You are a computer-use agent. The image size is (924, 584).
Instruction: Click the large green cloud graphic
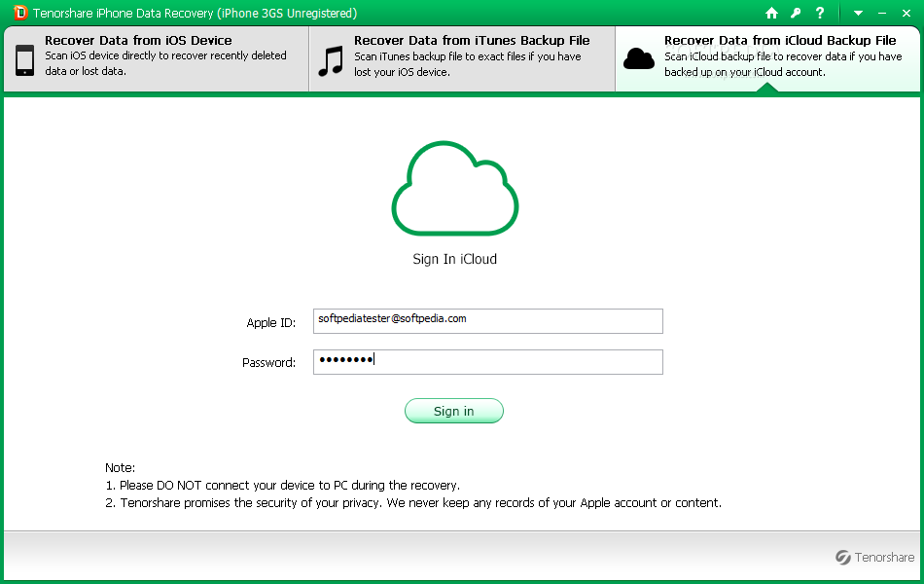tap(455, 189)
